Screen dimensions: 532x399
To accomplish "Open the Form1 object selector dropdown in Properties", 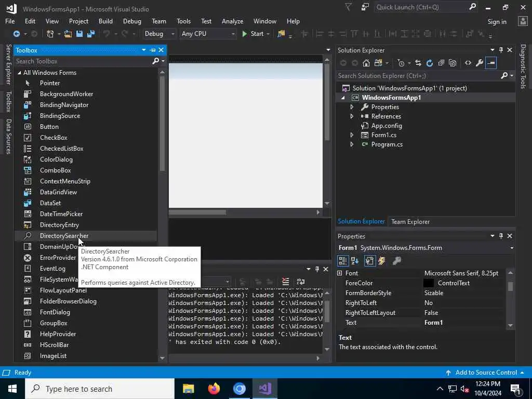I will pyautogui.click(x=512, y=248).
